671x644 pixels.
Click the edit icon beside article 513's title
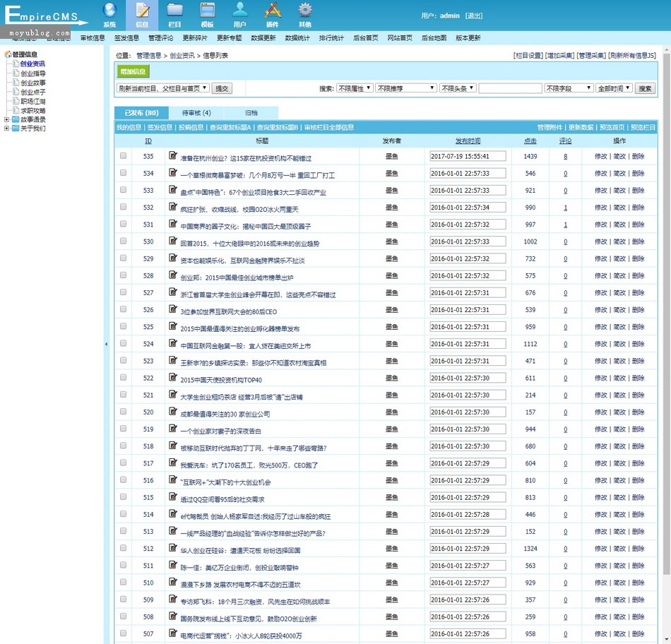tap(173, 530)
